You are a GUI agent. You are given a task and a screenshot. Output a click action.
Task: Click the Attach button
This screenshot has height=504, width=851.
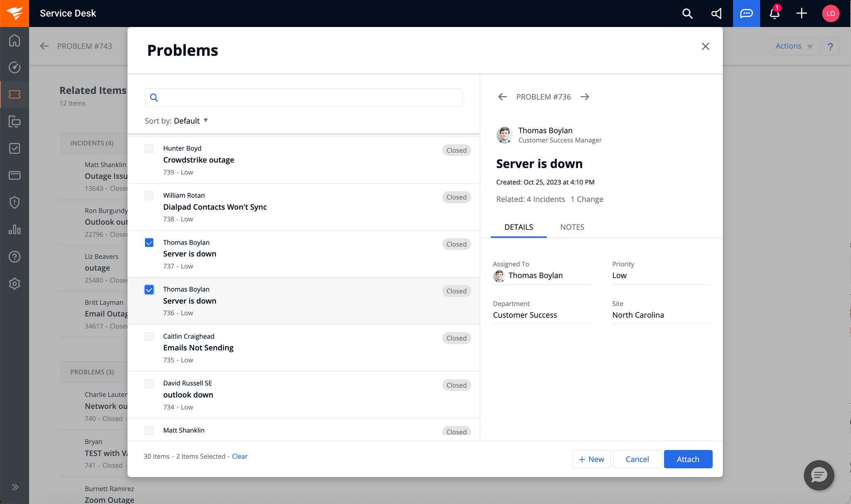tap(688, 459)
